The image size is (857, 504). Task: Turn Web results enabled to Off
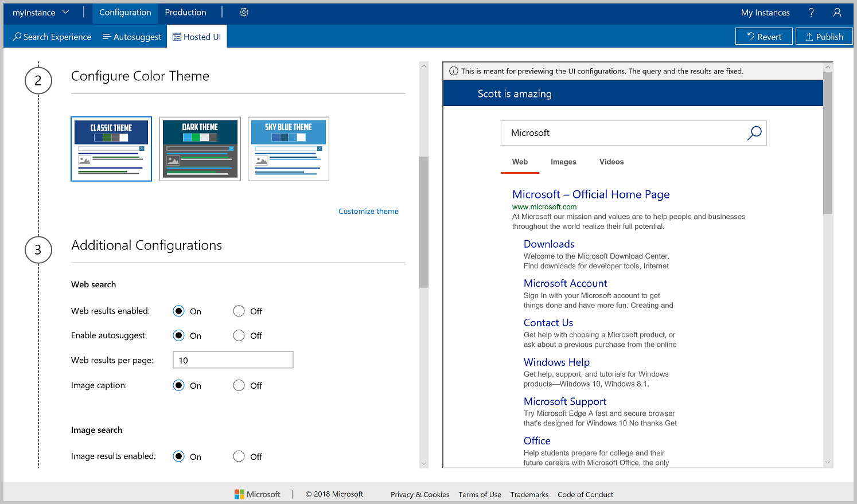239,311
